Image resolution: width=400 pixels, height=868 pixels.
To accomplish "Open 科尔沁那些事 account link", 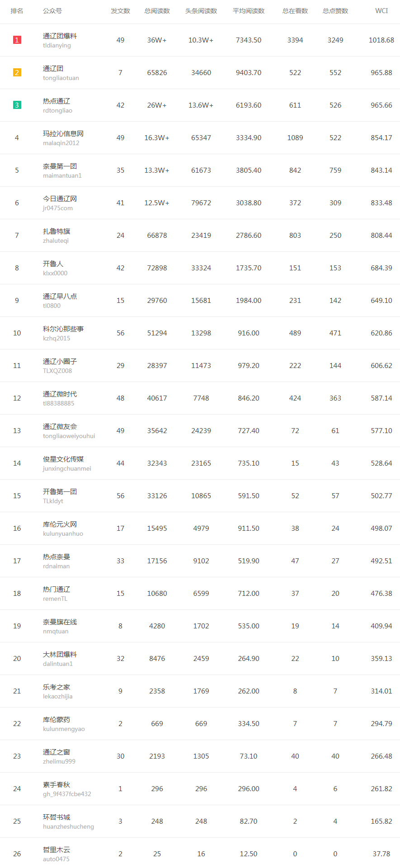I will tap(63, 329).
